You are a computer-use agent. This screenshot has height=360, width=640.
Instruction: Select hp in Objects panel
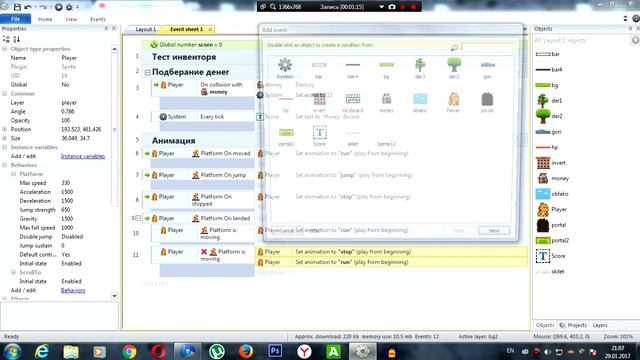click(547, 147)
